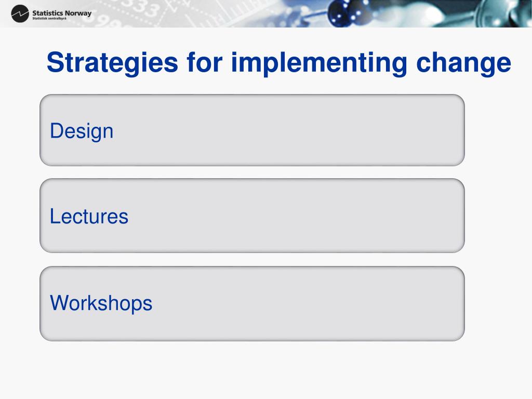Screen dimensions: 532x399
Task: Click the word "Strategies" in the title
Action: (x=112, y=63)
